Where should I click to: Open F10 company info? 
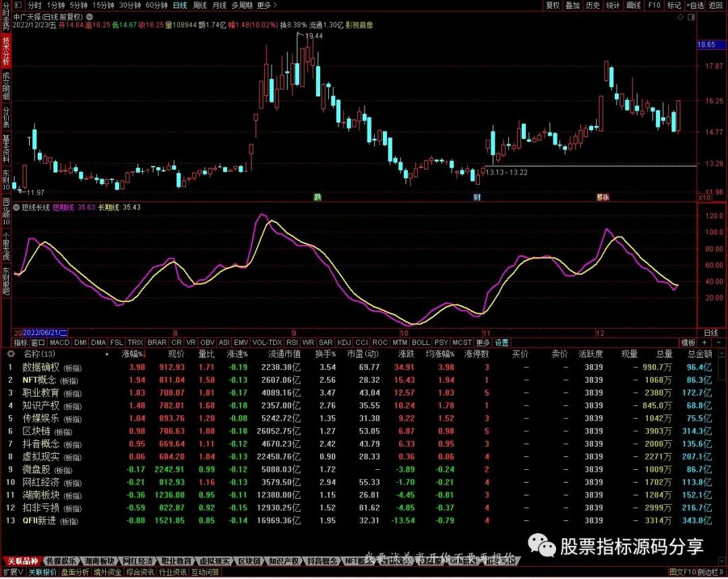[x=654, y=5]
